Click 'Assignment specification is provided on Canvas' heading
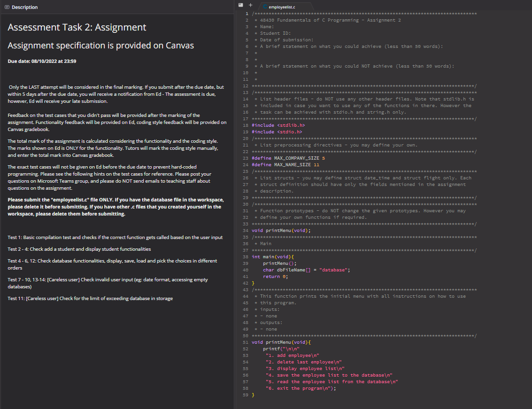This screenshot has width=532, height=409. click(101, 46)
